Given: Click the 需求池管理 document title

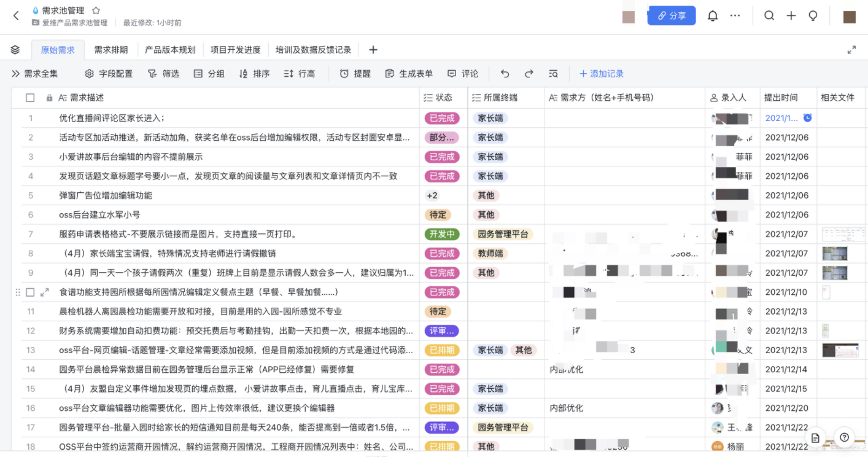Looking at the screenshot, I should [63, 10].
